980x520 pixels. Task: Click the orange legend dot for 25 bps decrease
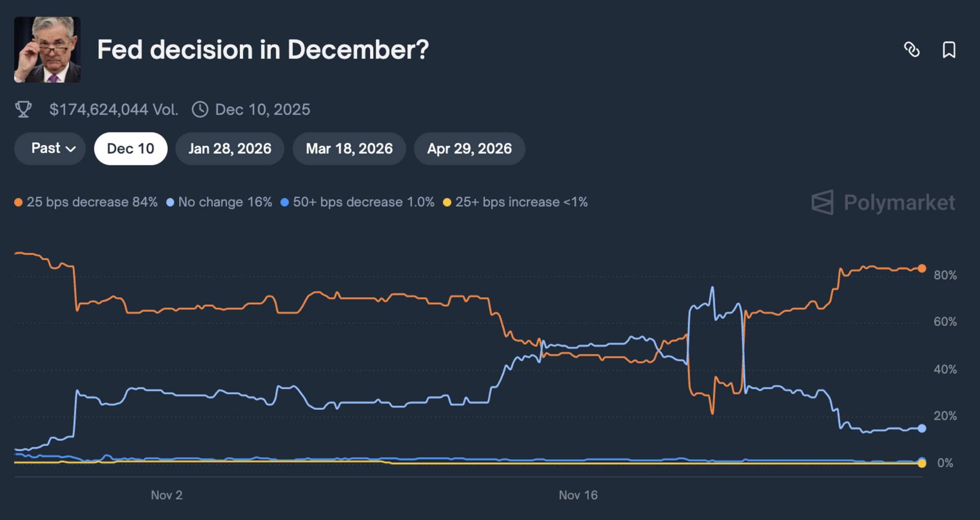(18, 201)
